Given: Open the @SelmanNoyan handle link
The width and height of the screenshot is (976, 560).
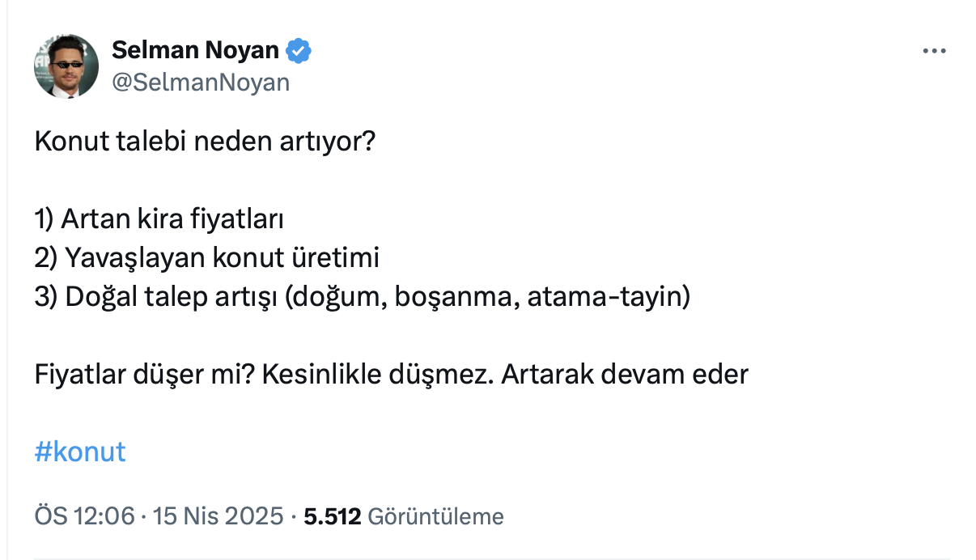Looking at the screenshot, I should pyautogui.click(x=200, y=82).
